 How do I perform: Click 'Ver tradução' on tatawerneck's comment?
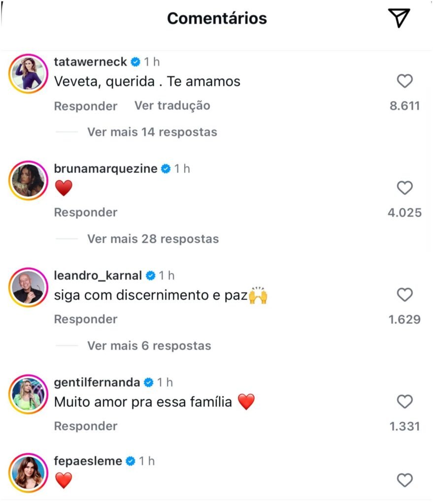coord(172,105)
